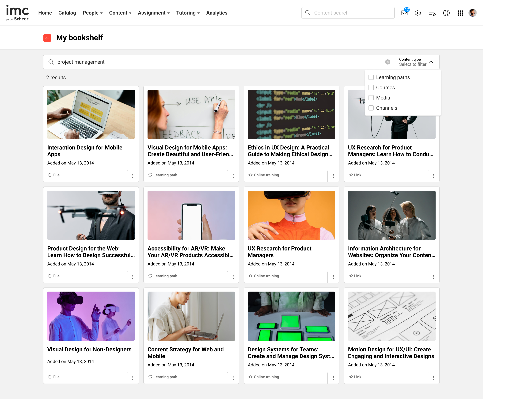
Task: Click the user profile avatar
Action: point(472,13)
